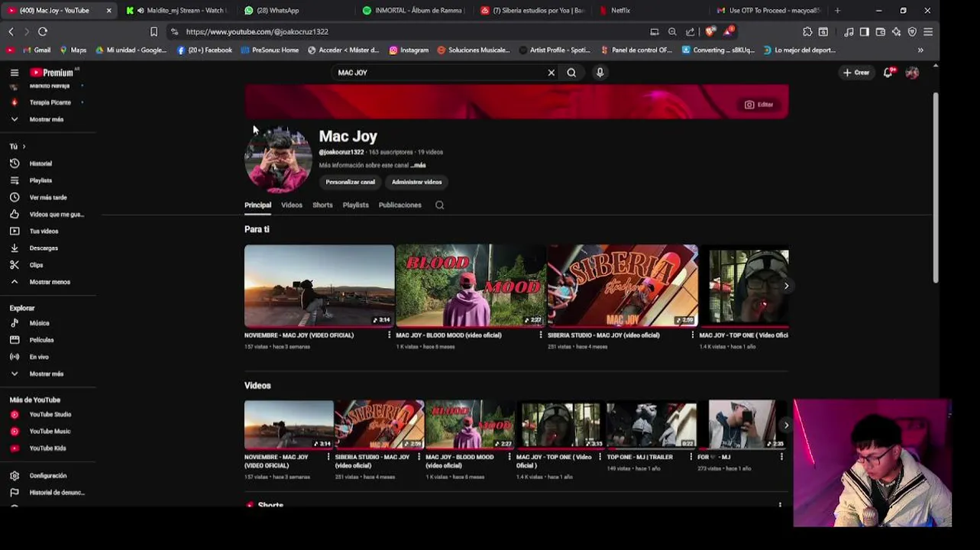Click Personalizar canal button
The width and height of the screenshot is (980, 550).
(x=350, y=182)
